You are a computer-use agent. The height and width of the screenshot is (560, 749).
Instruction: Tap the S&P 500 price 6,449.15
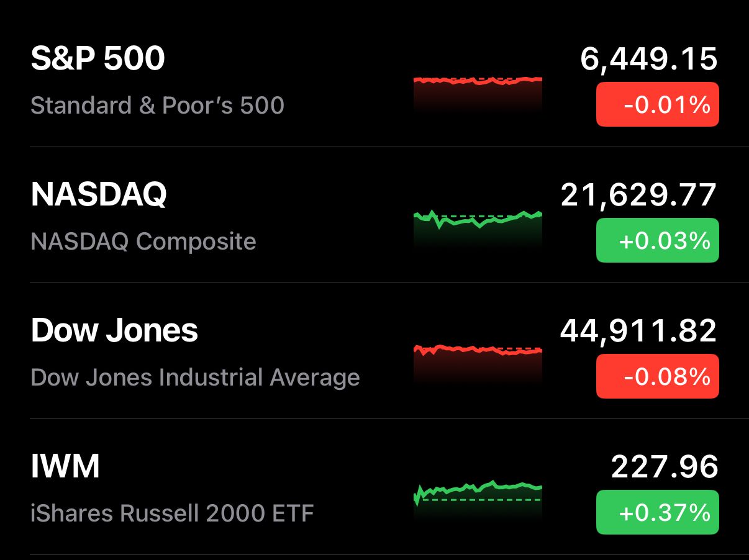point(649,60)
